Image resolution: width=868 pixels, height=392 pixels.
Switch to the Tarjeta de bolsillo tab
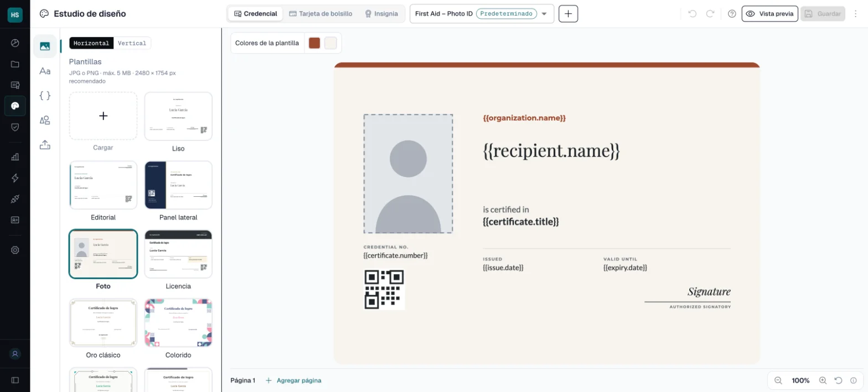click(321, 14)
